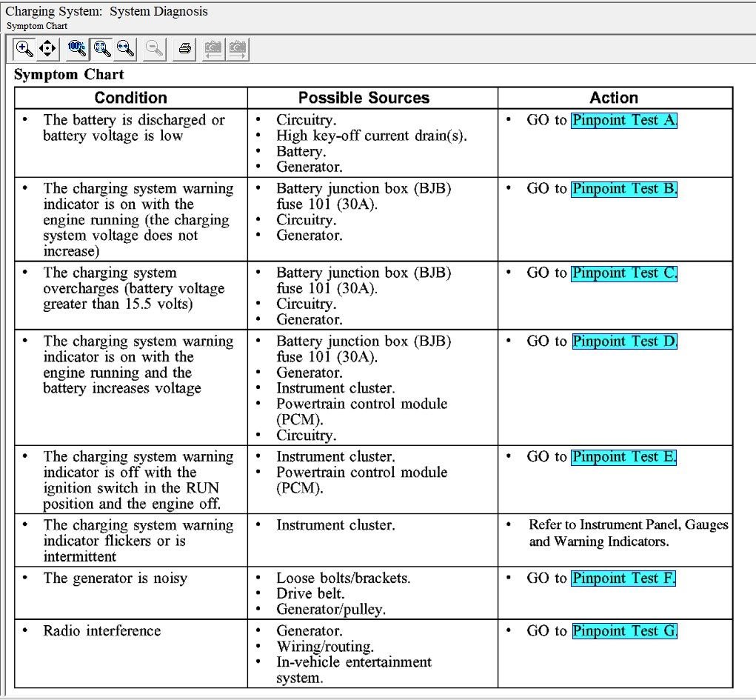The image size is (756, 700).
Task: Click the Symptom Chart breadcrumb text
Action: (37, 26)
